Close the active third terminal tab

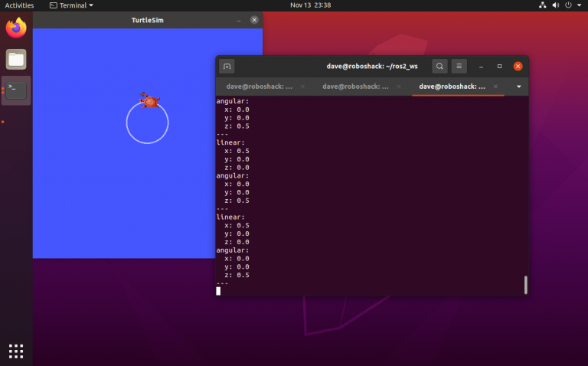(x=495, y=87)
